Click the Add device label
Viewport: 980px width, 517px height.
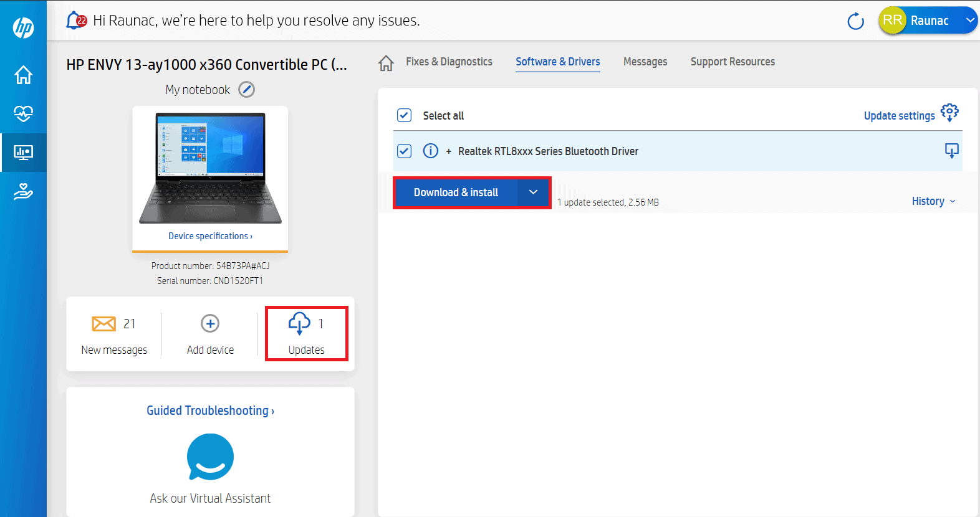coord(210,350)
